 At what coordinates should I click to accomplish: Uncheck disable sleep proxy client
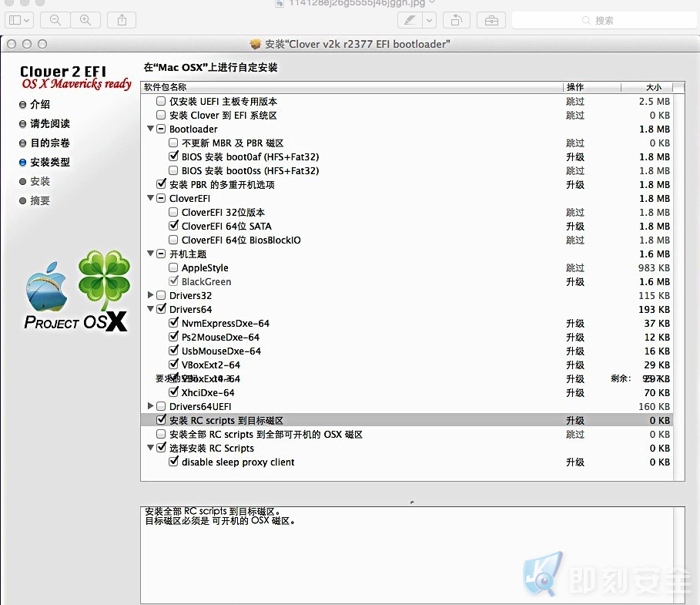(173, 461)
